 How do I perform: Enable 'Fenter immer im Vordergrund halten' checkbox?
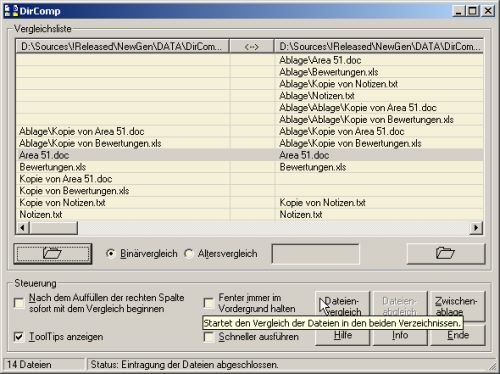click(x=209, y=303)
